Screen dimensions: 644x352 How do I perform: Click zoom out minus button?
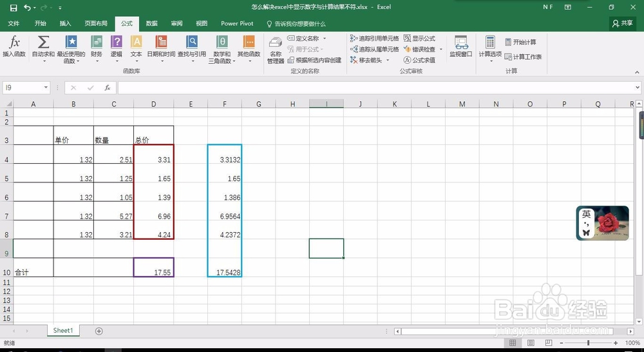562,342
